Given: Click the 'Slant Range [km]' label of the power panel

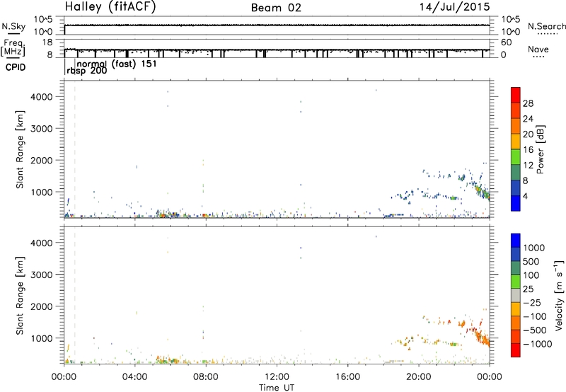Looking at the screenshot, I should (x=20, y=149).
